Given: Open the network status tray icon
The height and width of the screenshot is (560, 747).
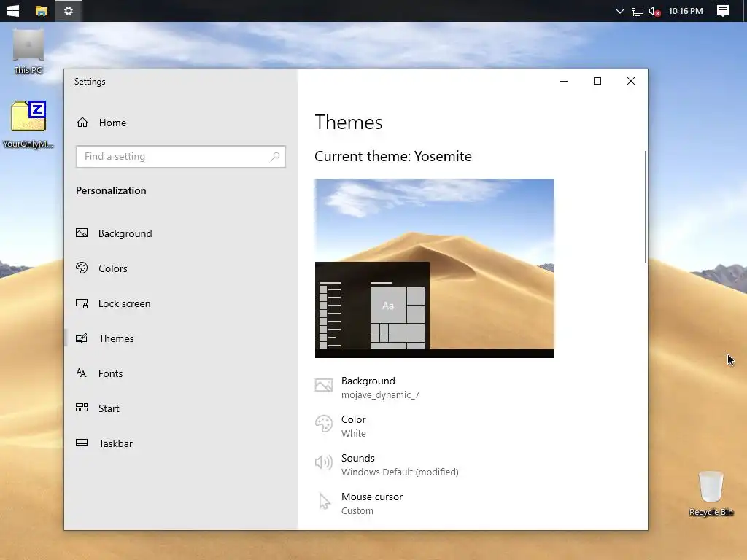Looking at the screenshot, I should [x=637, y=11].
